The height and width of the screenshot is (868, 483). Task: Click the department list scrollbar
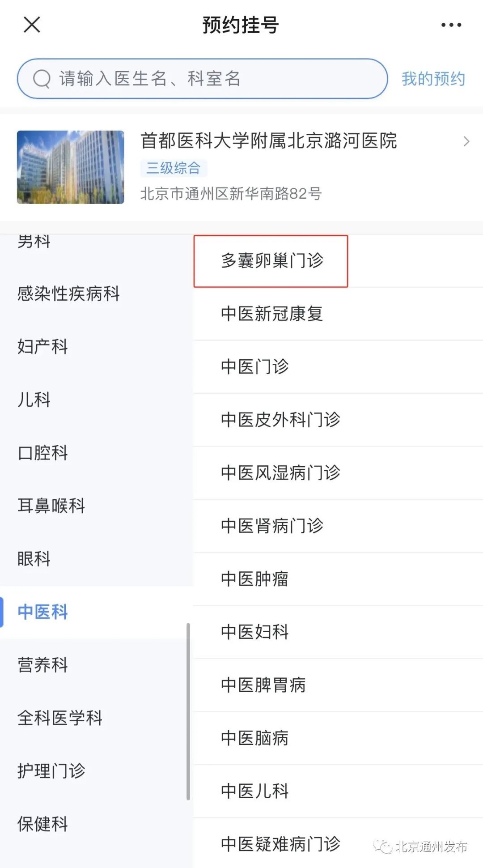coord(188,711)
